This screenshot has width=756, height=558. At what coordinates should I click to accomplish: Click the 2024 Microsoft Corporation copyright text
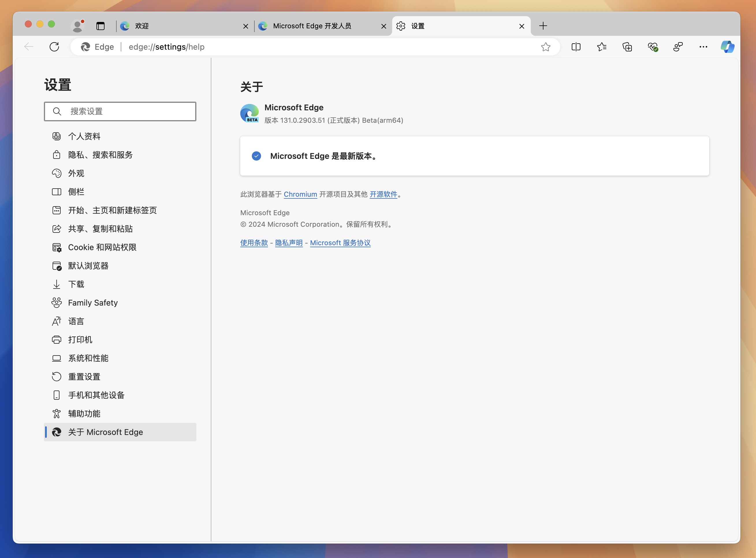click(317, 224)
